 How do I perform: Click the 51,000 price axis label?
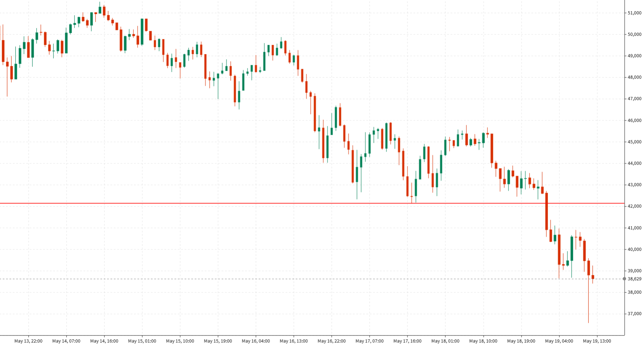point(635,13)
